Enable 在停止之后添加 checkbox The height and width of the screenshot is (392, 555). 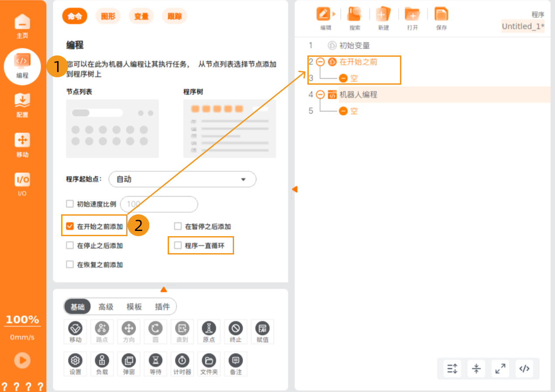pyautogui.click(x=69, y=245)
